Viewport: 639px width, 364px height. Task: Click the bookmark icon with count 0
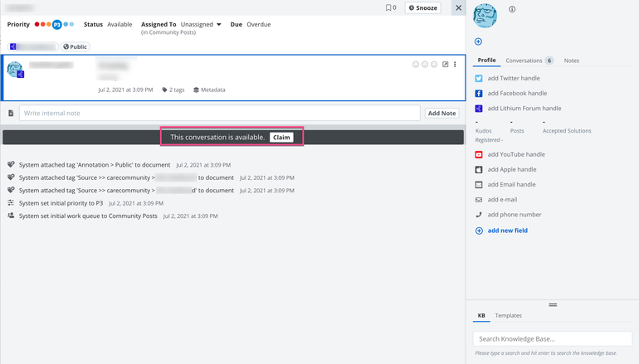pos(390,7)
